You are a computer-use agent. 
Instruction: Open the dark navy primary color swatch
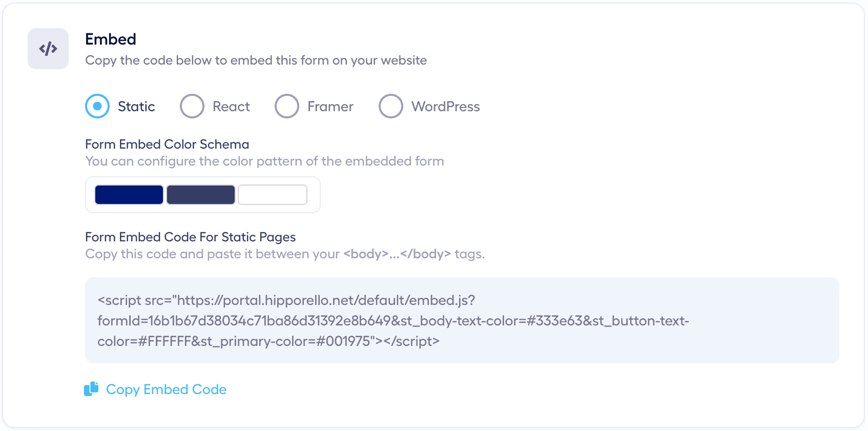pyautogui.click(x=129, y=195)
